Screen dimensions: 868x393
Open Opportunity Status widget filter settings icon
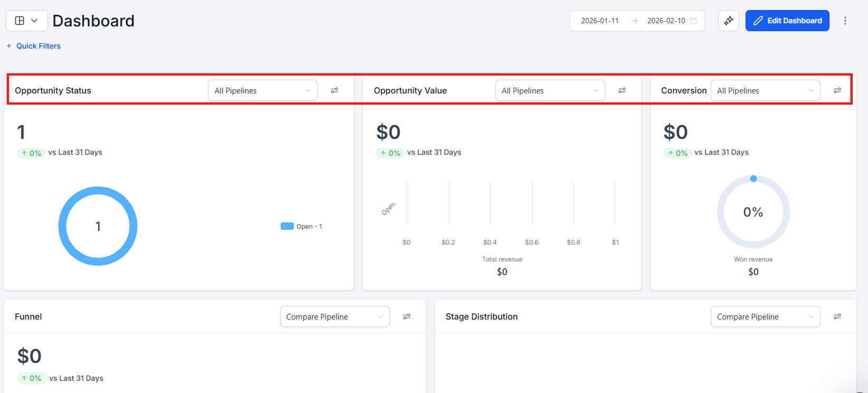tap(335, 91)
